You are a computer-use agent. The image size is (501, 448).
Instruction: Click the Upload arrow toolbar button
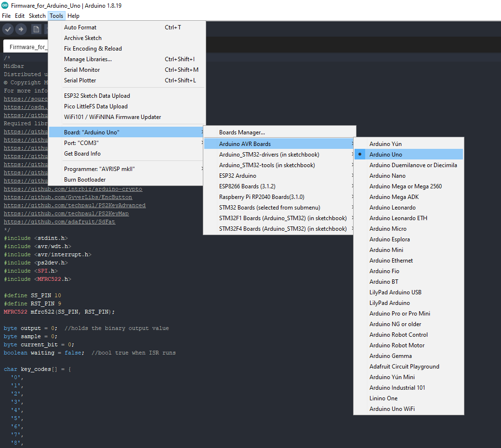coord(21,29)
